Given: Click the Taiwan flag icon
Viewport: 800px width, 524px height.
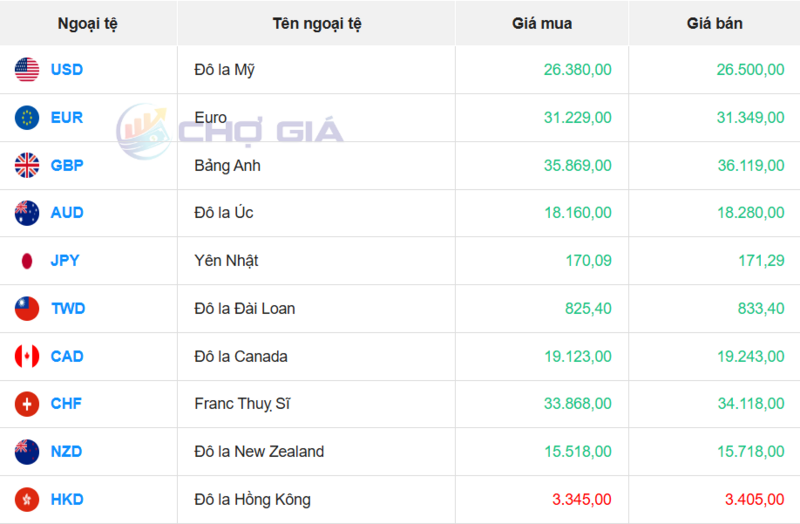Looking at the screenshot, I should click(x=27, y=309).
